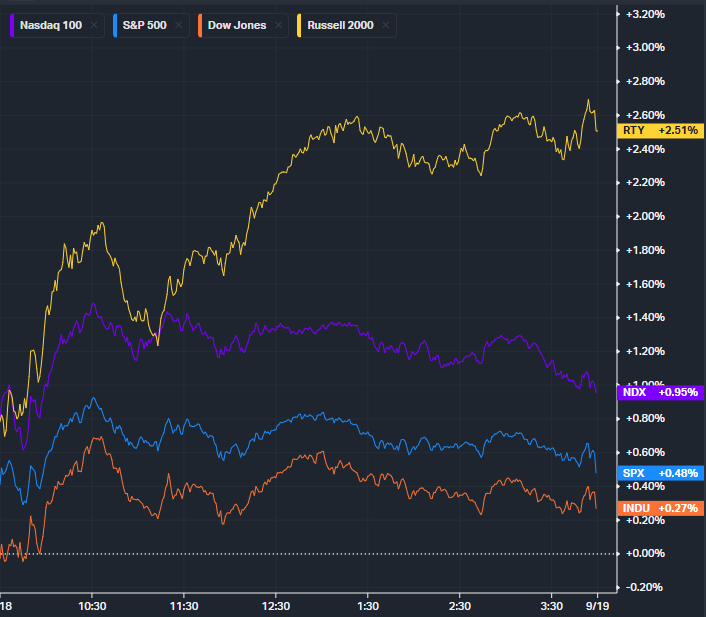Click the yellow Russell 2000 color bar
The width and height of the screenshot is (706, 617).
point(301,25)
